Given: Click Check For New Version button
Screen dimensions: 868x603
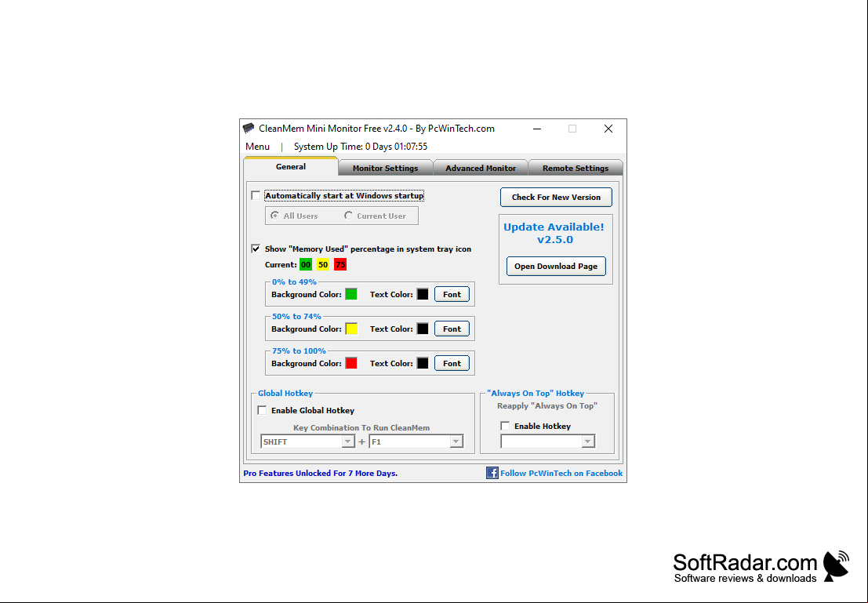Looking at the screenshot, I should click(556, 197).
